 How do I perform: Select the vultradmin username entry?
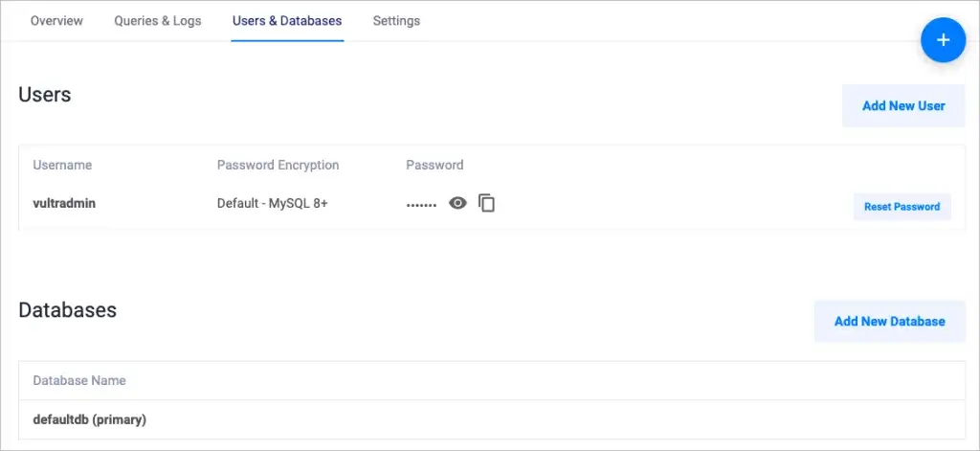pos(64,203)
